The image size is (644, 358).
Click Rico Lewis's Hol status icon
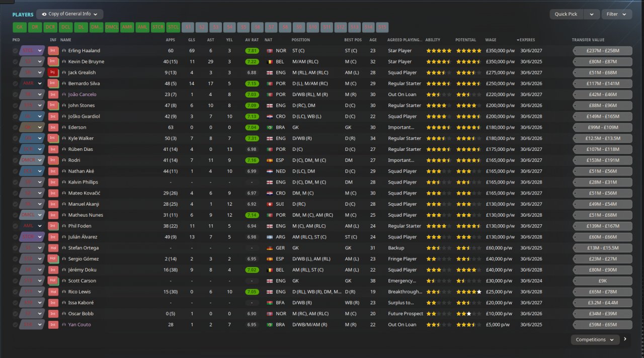tap(53, 292)
